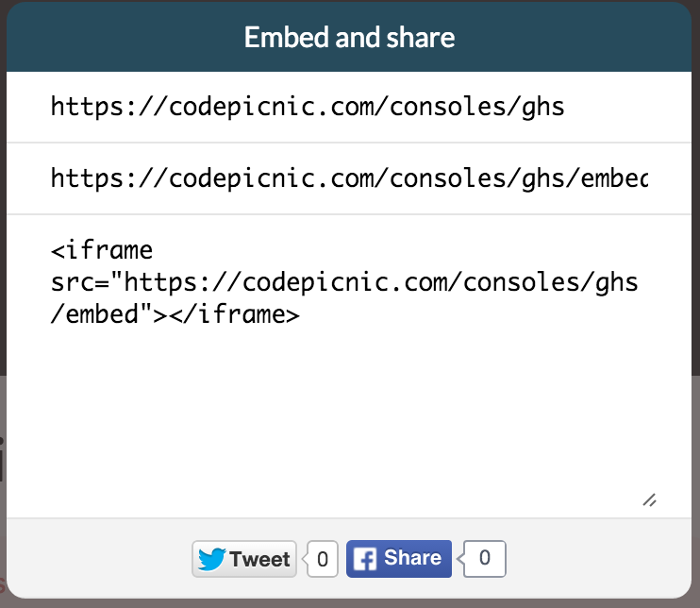Click the gray footer bar left of Tweet
Viewport: 700px width, 608px height.
[98, 558]
